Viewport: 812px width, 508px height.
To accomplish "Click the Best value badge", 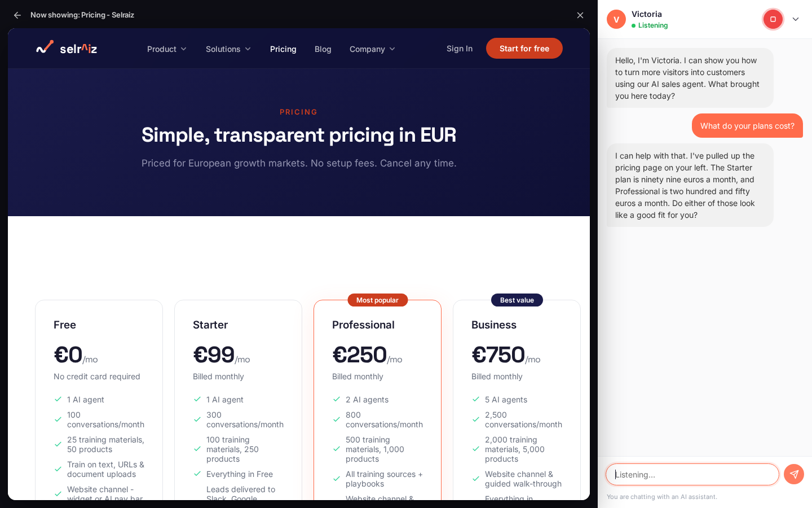I will tap(517, 300).
